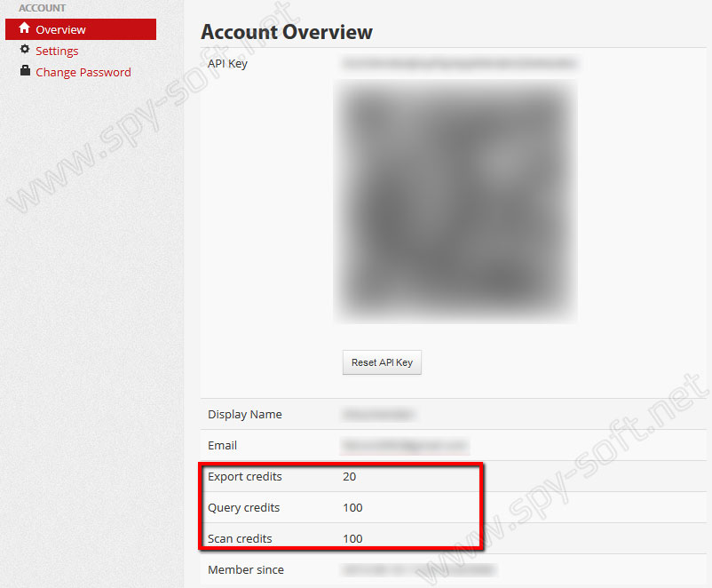This screenshot has height=588, width=712.
Task: Click the Scan credits label
Action: coord(240,538)
